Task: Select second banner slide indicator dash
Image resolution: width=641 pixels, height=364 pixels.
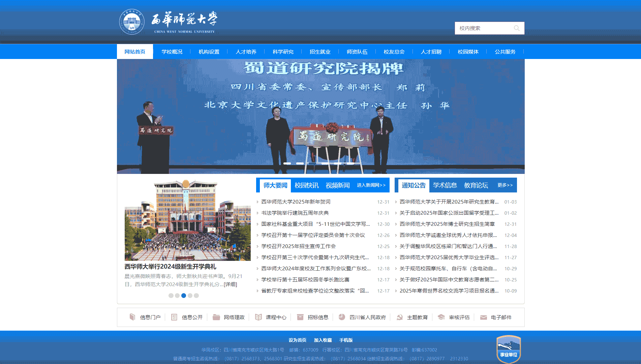Action: click(300, 163)
